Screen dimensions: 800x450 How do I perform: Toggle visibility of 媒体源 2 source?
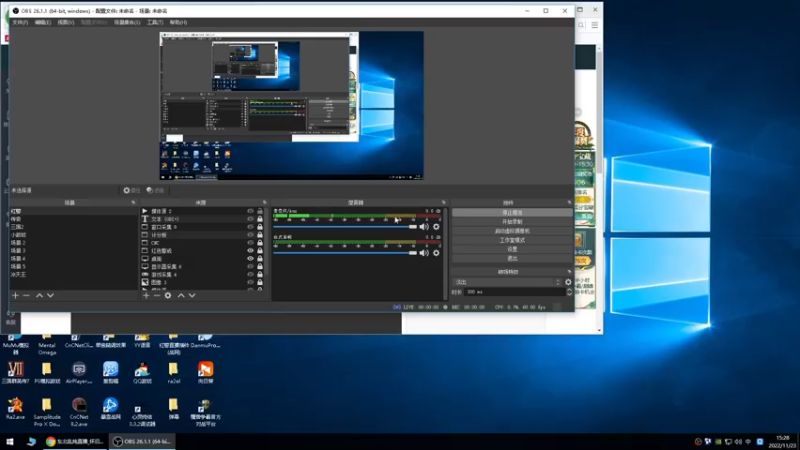tap(250, 211)
